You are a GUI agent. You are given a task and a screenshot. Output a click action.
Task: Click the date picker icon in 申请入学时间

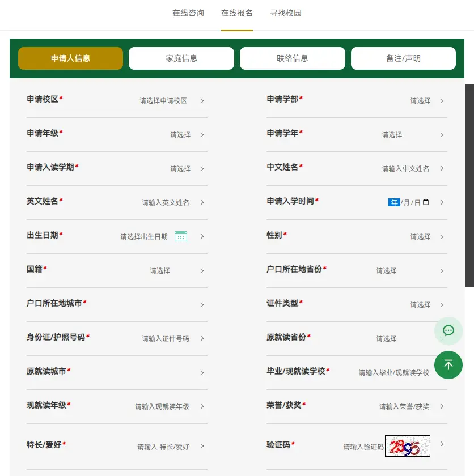426,202
